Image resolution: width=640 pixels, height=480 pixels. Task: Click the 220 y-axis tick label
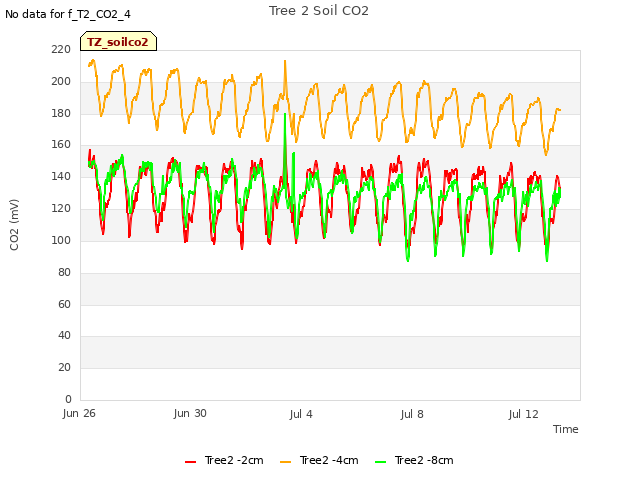point(61,49)
